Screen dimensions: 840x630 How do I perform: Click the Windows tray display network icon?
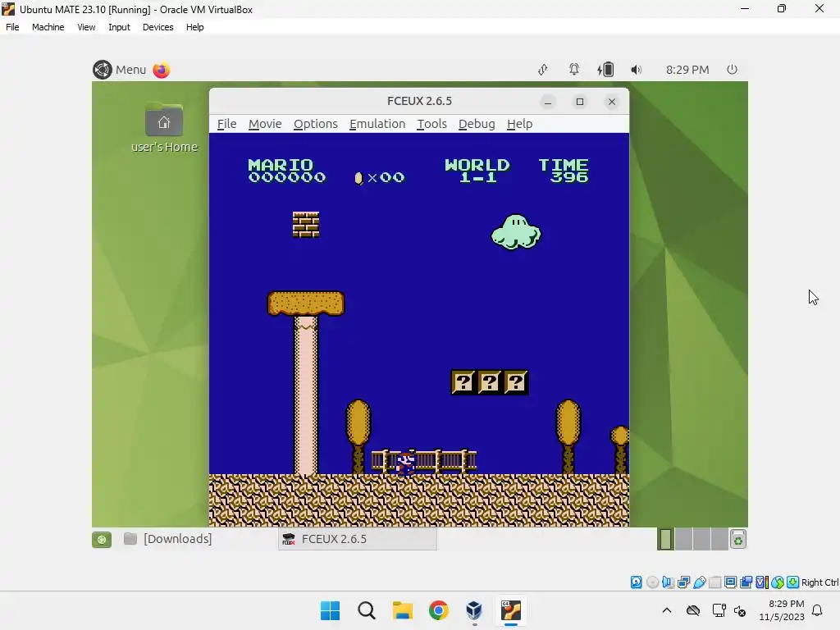coord(719,610)
